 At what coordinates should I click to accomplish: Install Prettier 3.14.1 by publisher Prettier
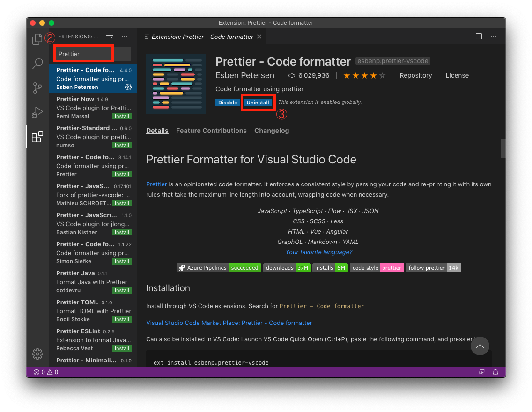click(122, 174)
